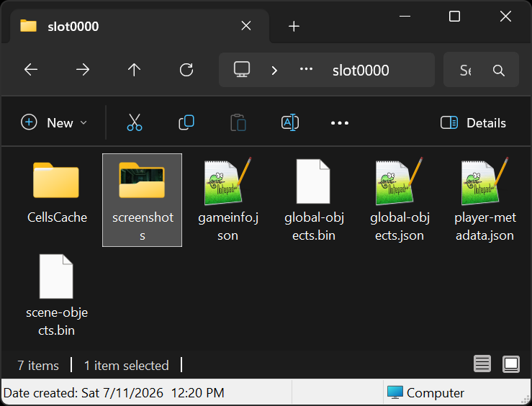The width and height of the screenshot is (532, 406).
Task: Click the magnifier search icon
Action: pos(498,71)
